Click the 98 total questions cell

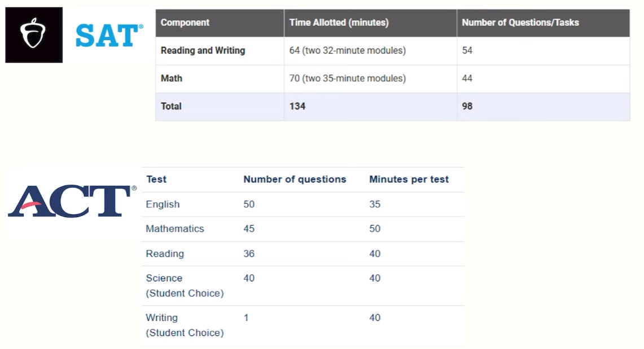coord(467,106)
